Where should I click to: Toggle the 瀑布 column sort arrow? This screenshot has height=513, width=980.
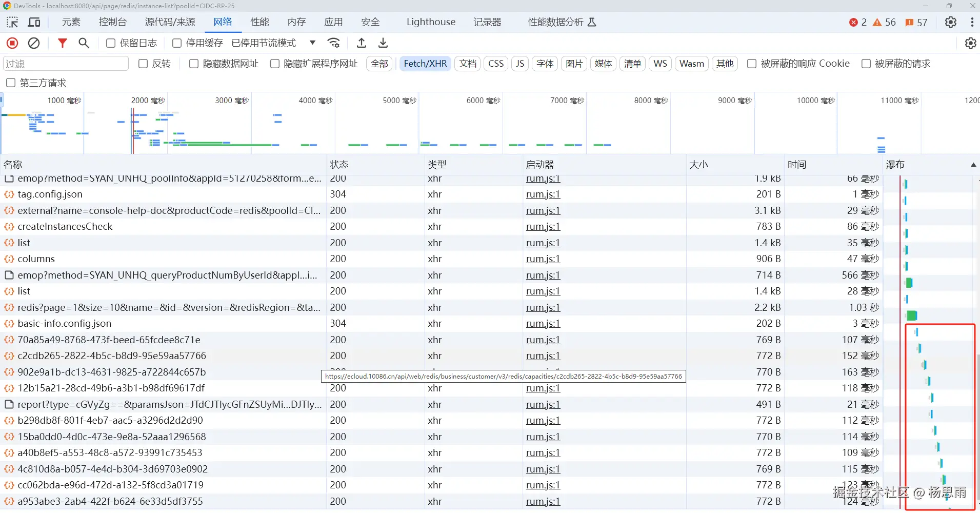972,164
